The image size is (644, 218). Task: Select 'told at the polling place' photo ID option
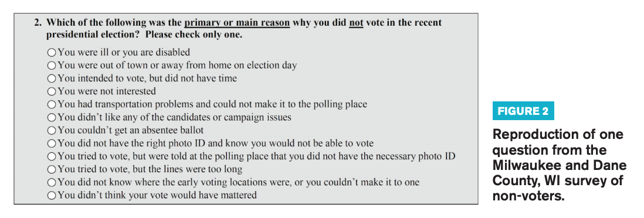tap(52, 157)
